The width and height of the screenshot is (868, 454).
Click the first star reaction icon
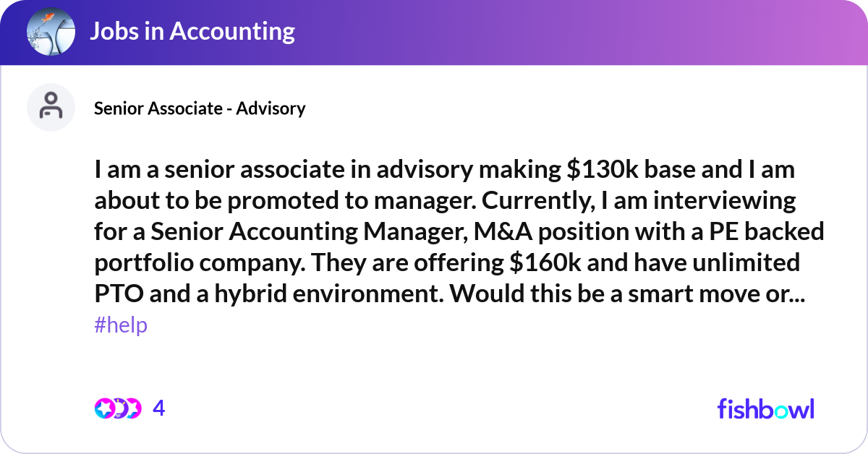(103, 408)
